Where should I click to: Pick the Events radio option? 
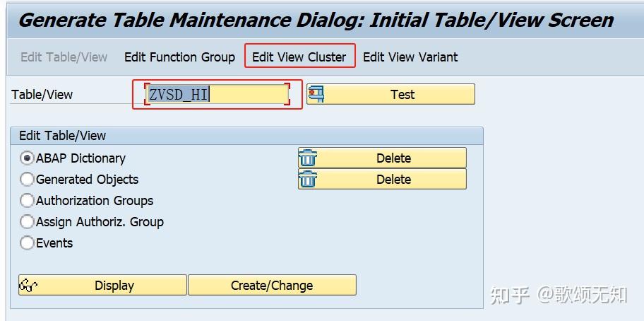click(x=28, y=243)
